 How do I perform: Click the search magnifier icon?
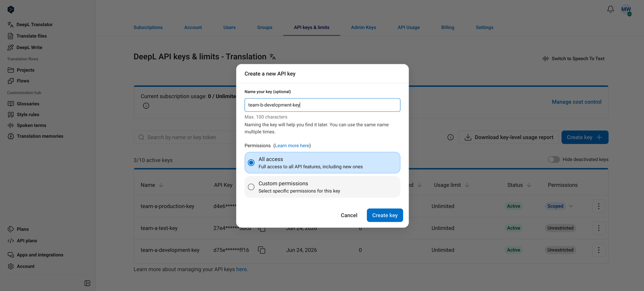(x=141, y=137)
